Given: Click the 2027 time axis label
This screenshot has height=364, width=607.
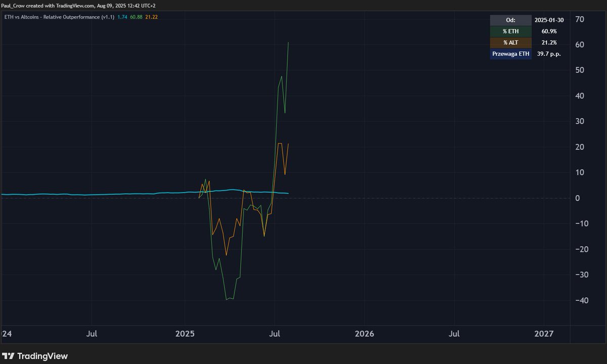Looking at the screenshot, I should pyautogui.click(x=544, y=334).
